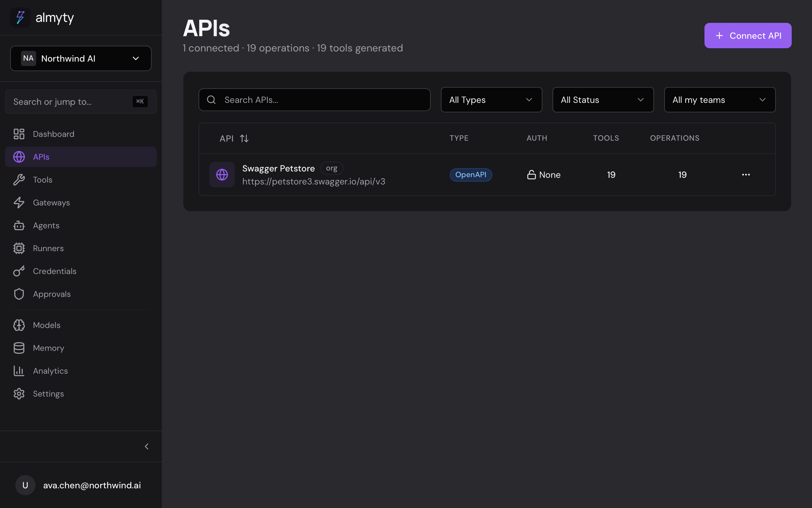The image size is (812, 508).
Task: Click the magnifier icon in Search APIs
Action: tap(211, 100)
